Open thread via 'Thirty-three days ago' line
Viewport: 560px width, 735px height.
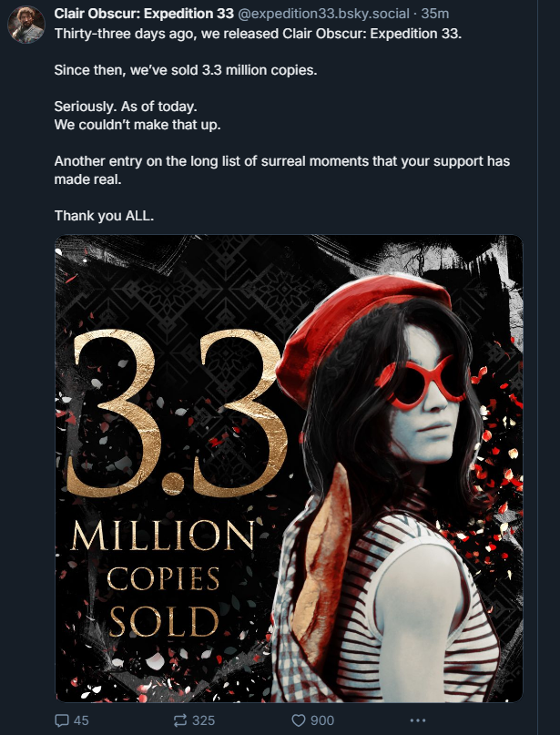[x=258, y=34]
